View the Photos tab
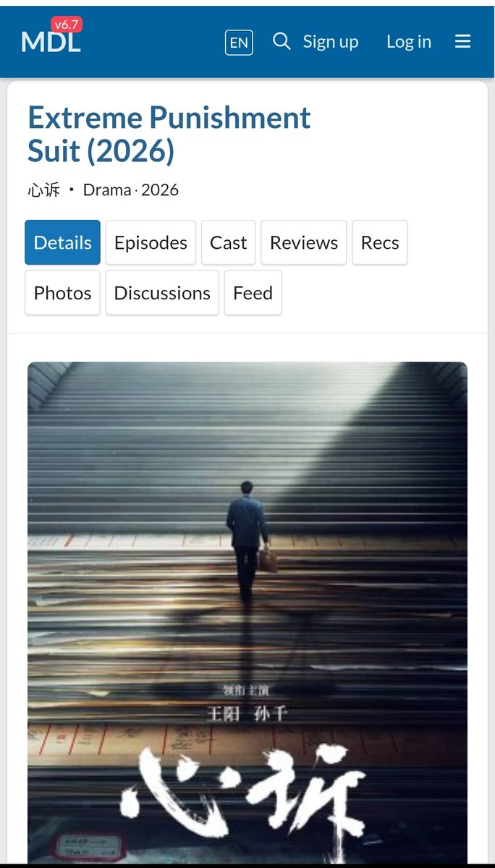 pos(63,293)
